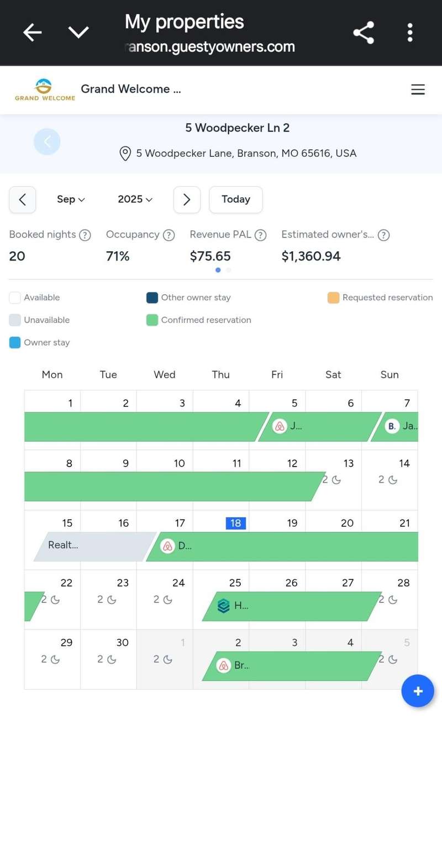442x868 pixels.
Task: Click the location pin icon
Action: coord(125,154)
